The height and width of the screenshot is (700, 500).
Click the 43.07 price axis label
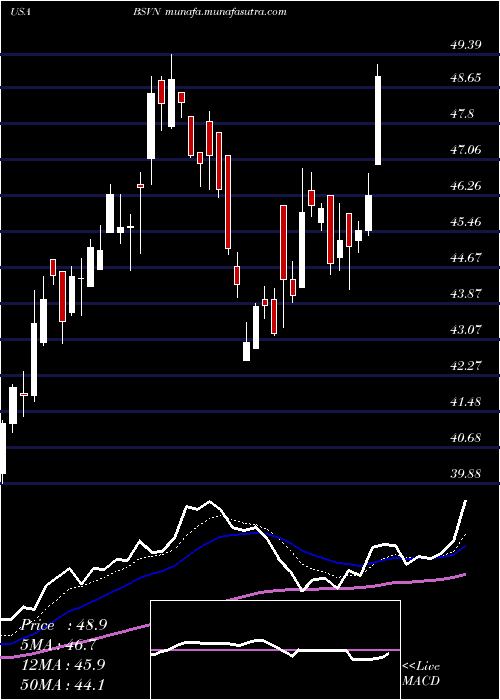click(x=465, y=330)
